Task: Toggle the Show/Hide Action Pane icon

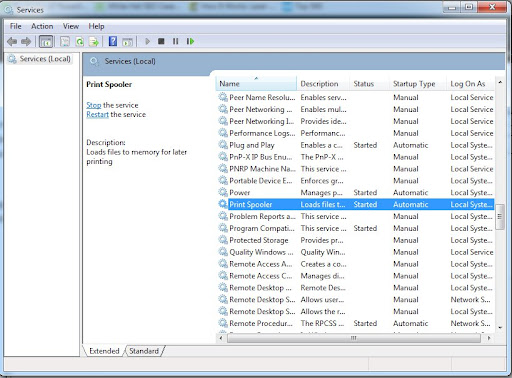Action: point(127,42)
